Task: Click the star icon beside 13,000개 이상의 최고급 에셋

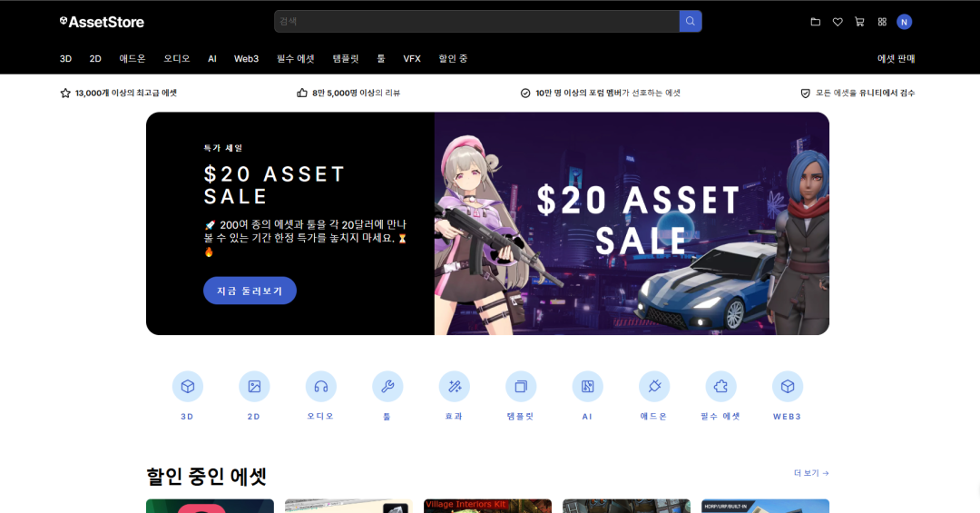Action: pyautogui.click(x=65, y=94)
